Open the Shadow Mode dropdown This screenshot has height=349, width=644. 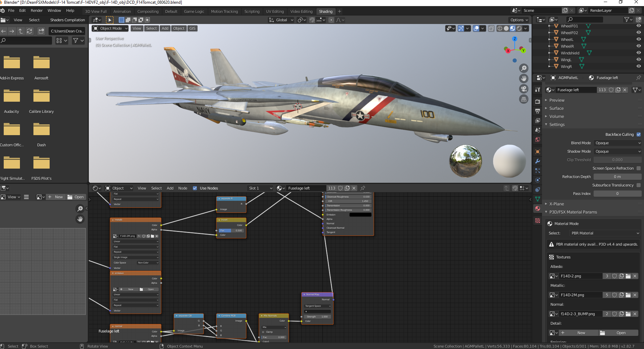click(x=617, y=151)
